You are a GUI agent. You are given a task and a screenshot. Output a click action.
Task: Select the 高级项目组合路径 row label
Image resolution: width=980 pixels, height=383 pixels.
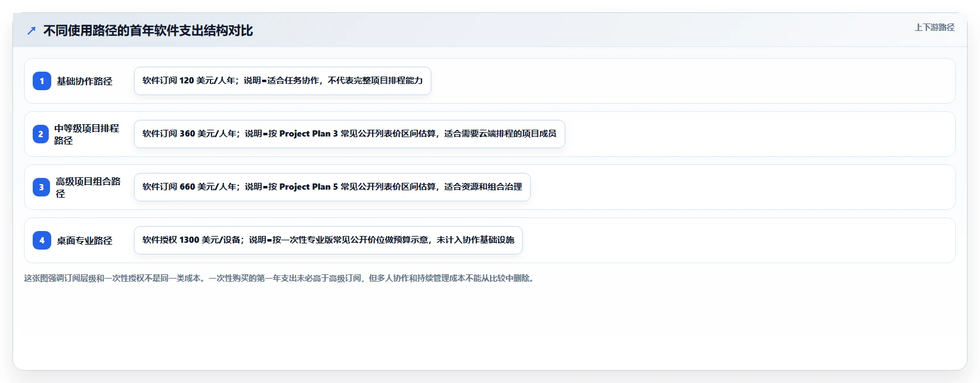pos(88,187)
